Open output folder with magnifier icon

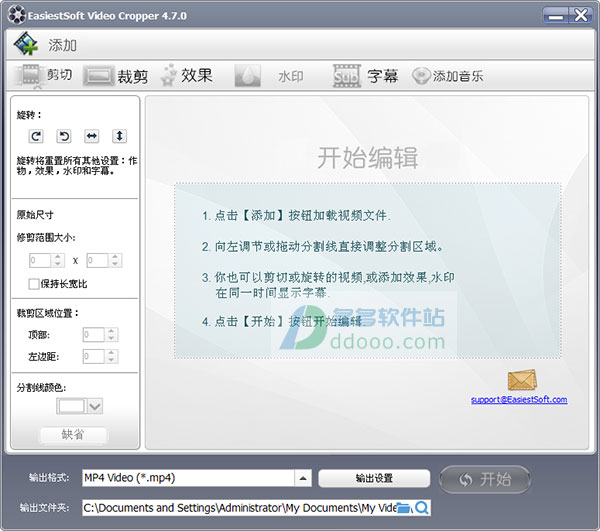pos(422,508)
